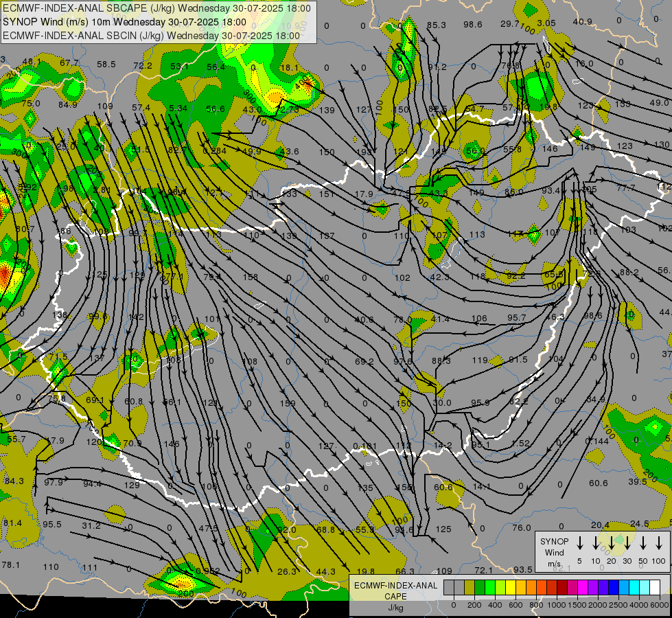Click the '44.3' value near bottom

click(x=326, y=571)
